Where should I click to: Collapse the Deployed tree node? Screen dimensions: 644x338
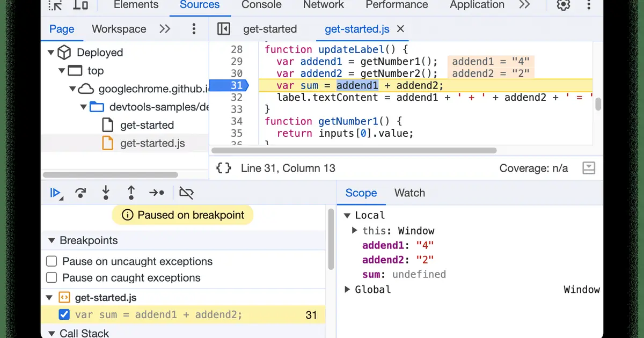tap(51, 53)
